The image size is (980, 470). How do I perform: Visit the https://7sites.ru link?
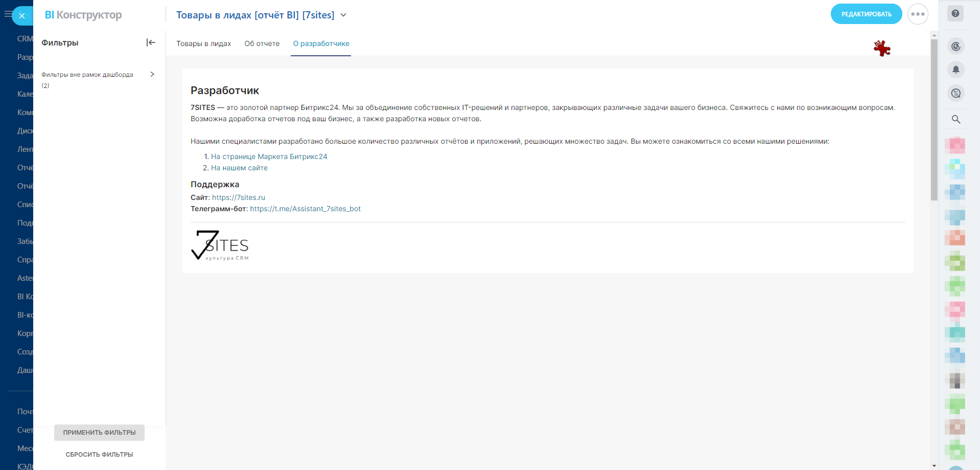point(239,197)
